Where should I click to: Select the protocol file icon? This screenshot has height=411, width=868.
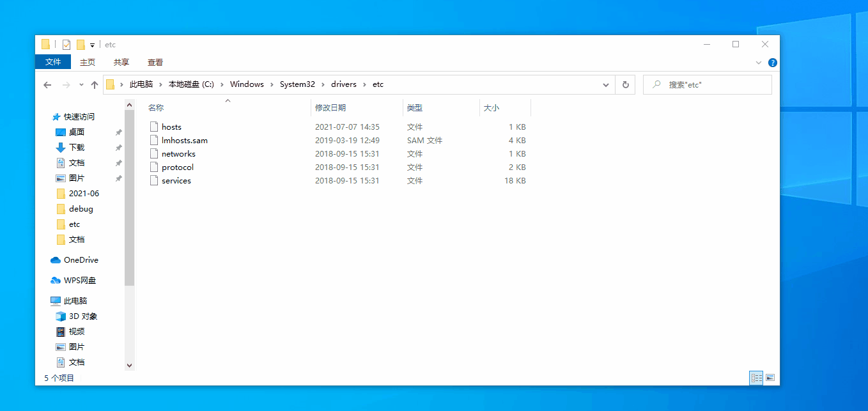click(153, 167)
